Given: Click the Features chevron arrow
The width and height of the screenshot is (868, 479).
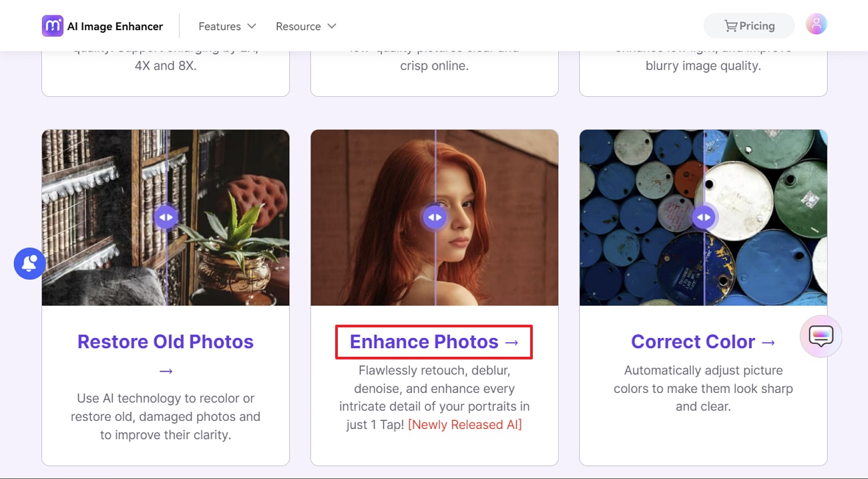Looking at the screenshot, I should (252, 26).
